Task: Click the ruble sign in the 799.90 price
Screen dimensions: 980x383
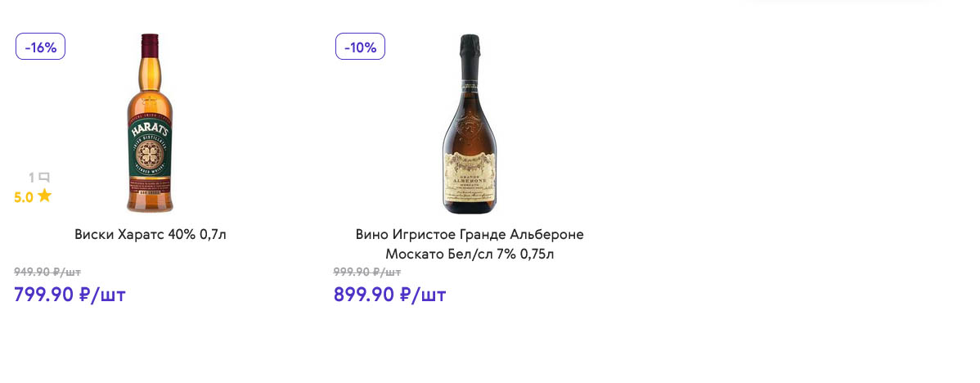Action: click(x=86, y=295)
